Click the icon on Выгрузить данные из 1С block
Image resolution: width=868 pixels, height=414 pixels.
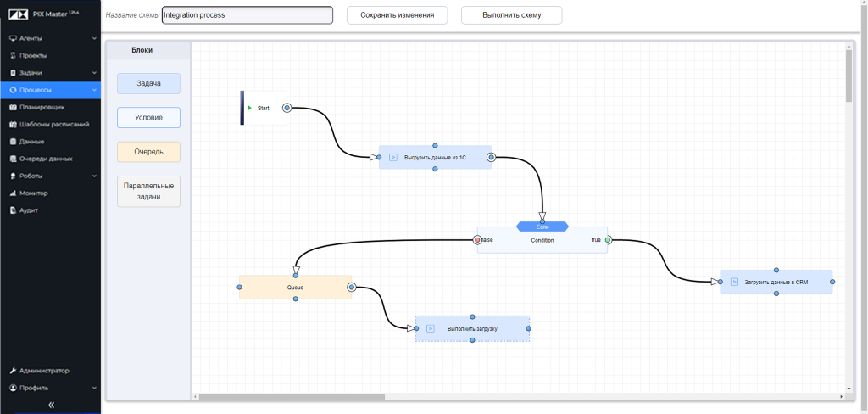(393, 157)
